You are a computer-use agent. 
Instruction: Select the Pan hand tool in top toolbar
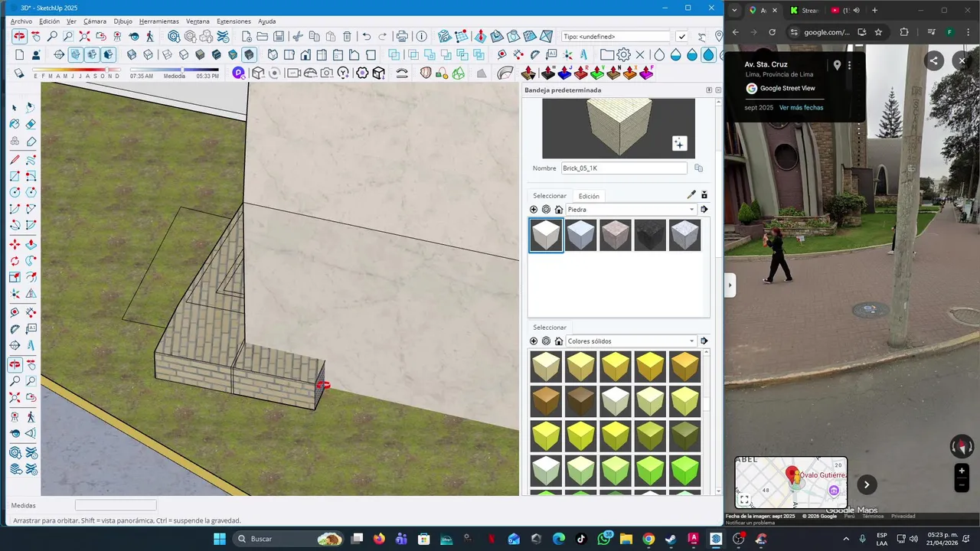click(x=36, y=36)
